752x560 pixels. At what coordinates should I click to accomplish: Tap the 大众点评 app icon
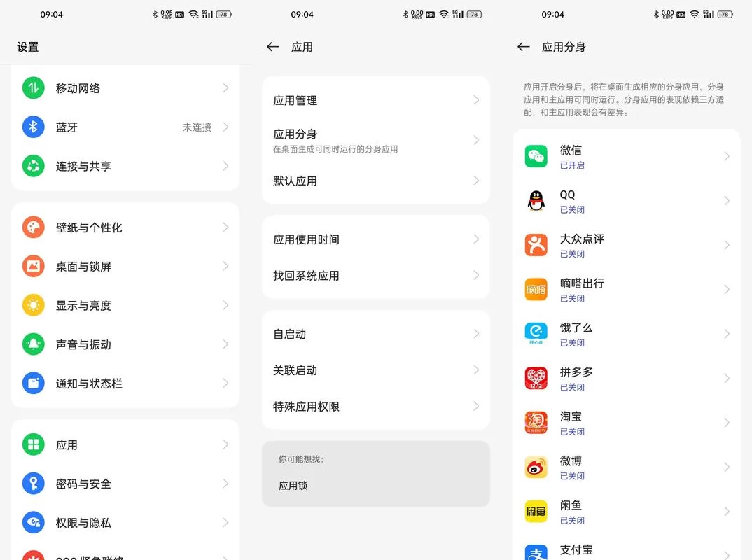pos(536,245)
